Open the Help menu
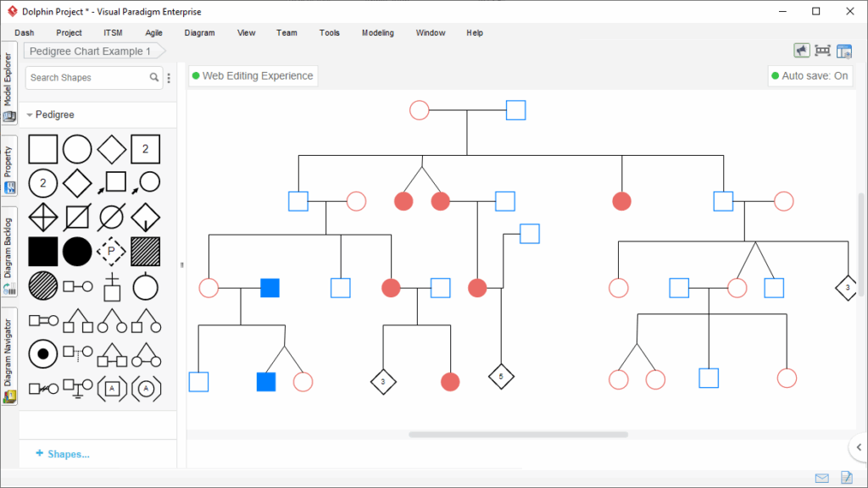 pos(475,33)
